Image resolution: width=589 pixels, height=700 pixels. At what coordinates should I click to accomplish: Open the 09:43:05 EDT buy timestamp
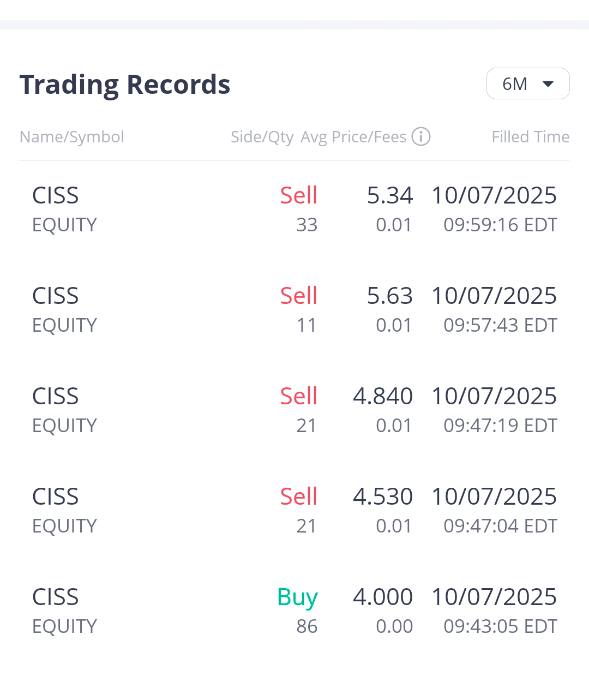click(500, 626)
